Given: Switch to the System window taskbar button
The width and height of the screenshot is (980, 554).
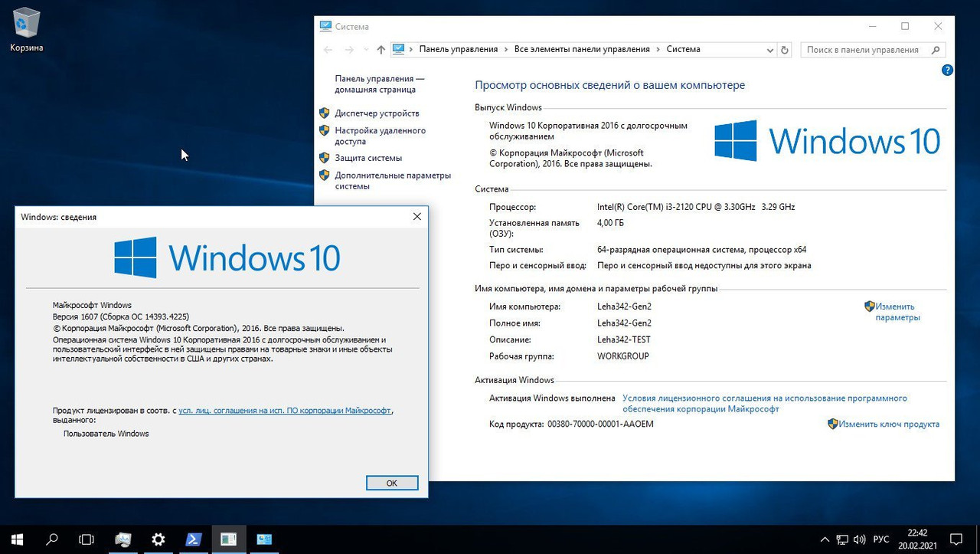Looking at the screenshot, I should [x=264, y=539].
